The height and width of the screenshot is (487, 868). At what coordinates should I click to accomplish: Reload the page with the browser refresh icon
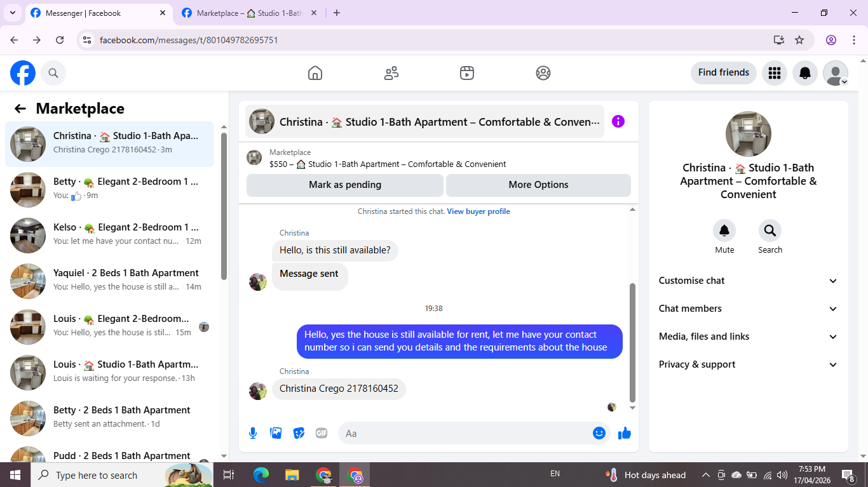[x=60, y=40]
